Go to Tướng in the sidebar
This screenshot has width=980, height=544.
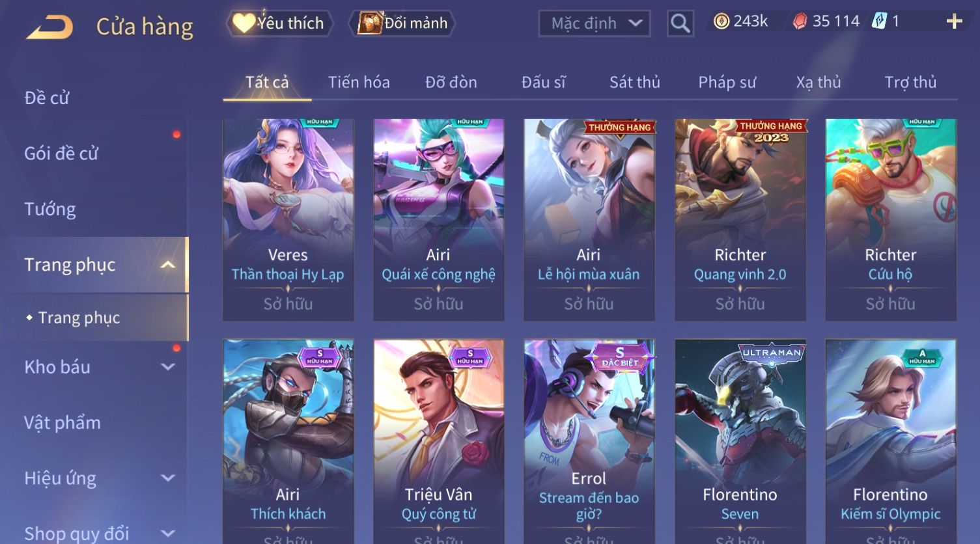[x=50, y=210]
